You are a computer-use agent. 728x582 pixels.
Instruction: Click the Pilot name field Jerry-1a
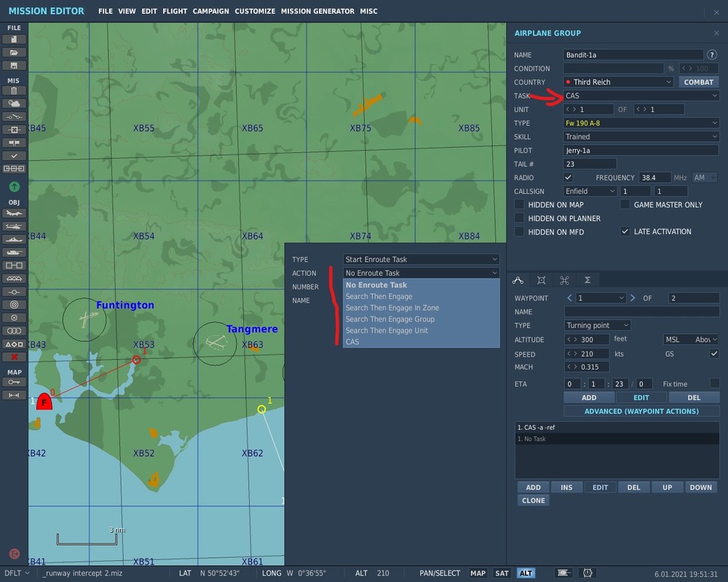(x=641, y=151)
